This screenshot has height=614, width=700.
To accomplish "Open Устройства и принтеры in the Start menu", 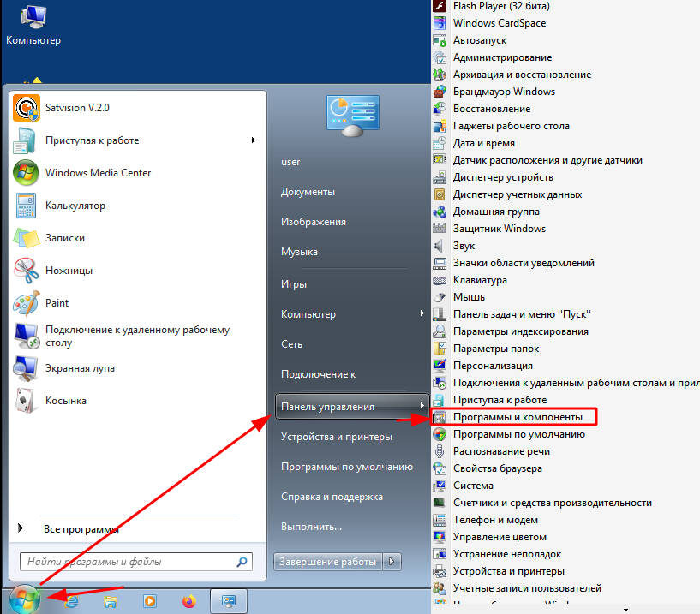I will coord(336,437).
